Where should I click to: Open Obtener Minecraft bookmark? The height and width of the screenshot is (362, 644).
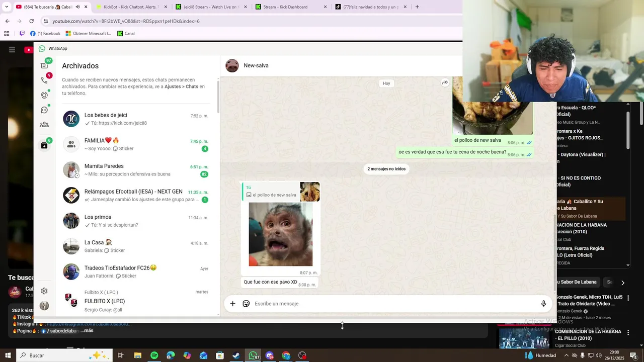89,34
